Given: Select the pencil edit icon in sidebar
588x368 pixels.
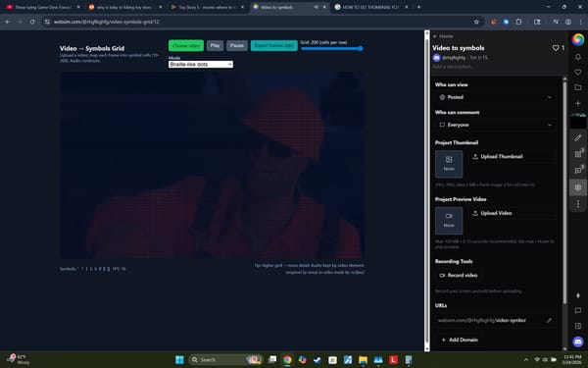Looking at the screenshot, I should 578,137.
